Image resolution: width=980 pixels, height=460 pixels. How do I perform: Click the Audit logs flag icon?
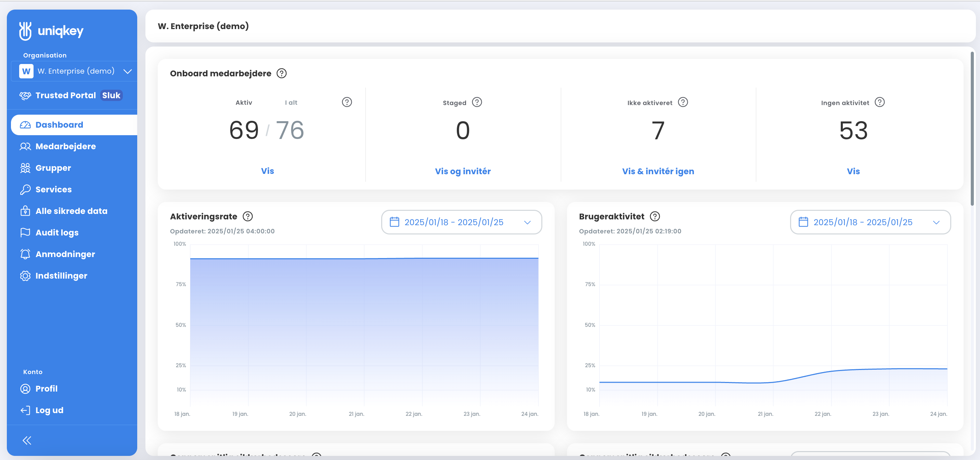pos(25,232)
